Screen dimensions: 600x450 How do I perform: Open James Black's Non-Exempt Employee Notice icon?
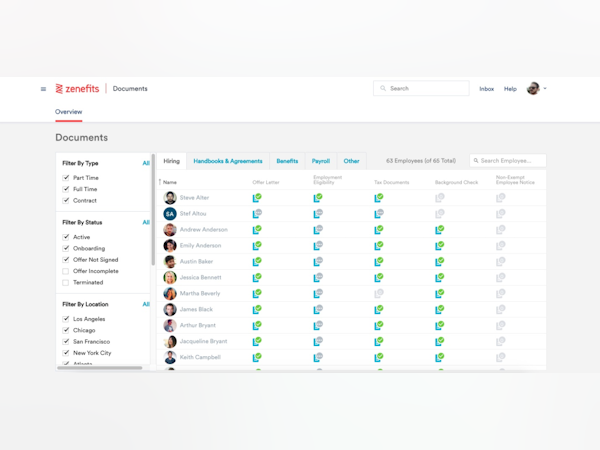tap(500, 309)
